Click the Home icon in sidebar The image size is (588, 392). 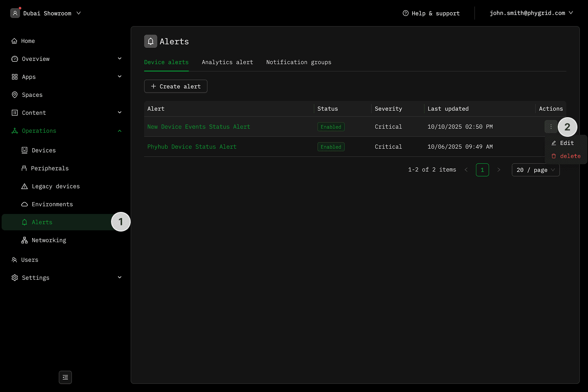(14, 41)
